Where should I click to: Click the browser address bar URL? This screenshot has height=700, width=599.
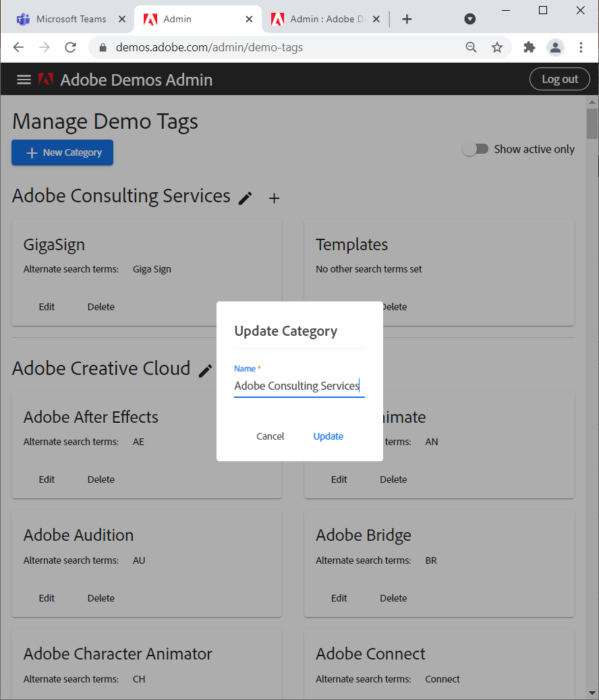209,47
